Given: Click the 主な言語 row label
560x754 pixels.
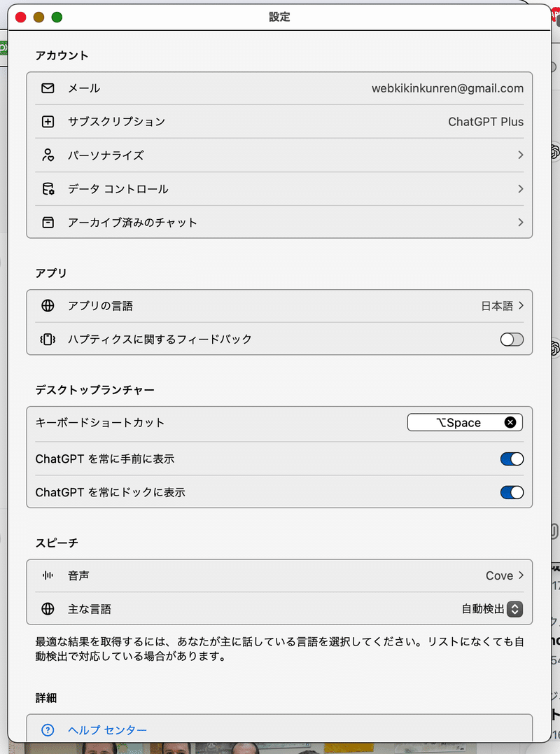Looking at the screenshot, I should click(90, 609).
